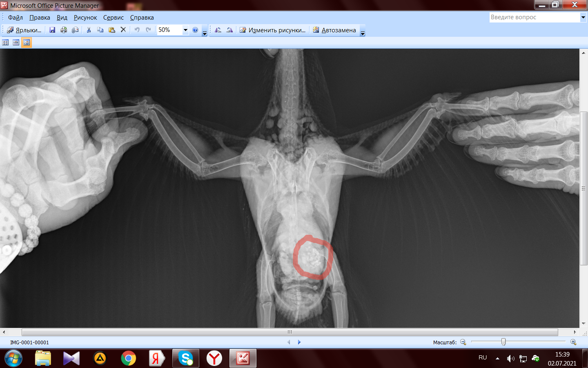Viewport: 588px width, 368px height.
Task: Go to next picture arrow
Action: [299, 342]
